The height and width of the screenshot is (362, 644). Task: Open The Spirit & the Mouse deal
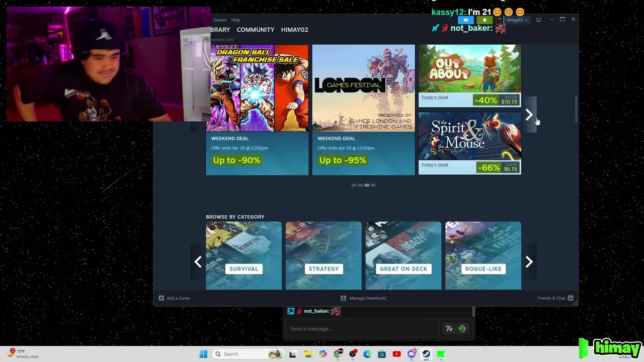coord(469,143)
